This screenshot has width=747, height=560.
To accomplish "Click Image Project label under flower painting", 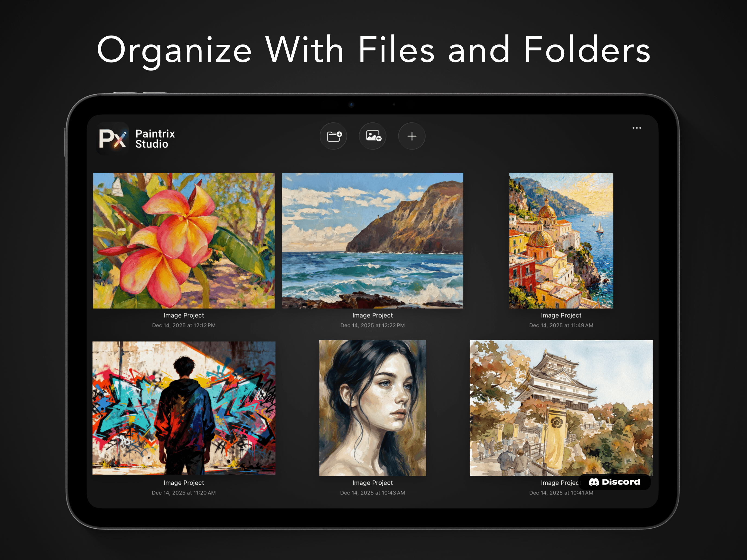I will 184,315.
